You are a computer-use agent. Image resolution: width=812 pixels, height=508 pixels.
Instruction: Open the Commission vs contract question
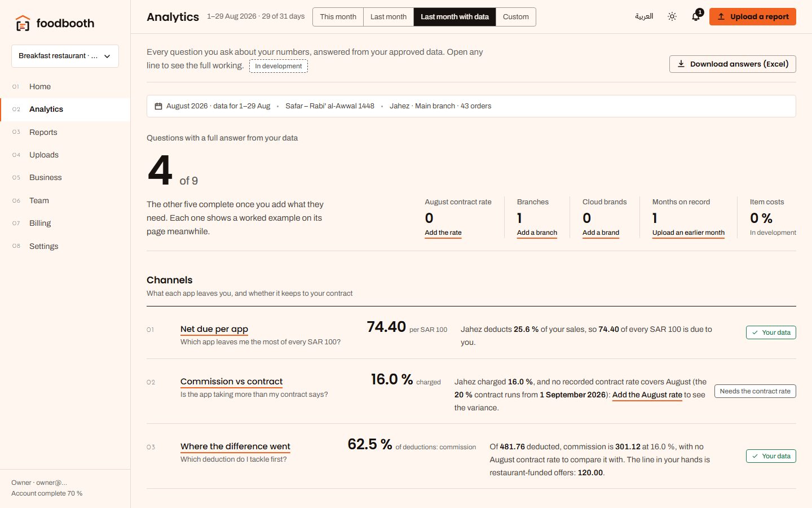231,382
